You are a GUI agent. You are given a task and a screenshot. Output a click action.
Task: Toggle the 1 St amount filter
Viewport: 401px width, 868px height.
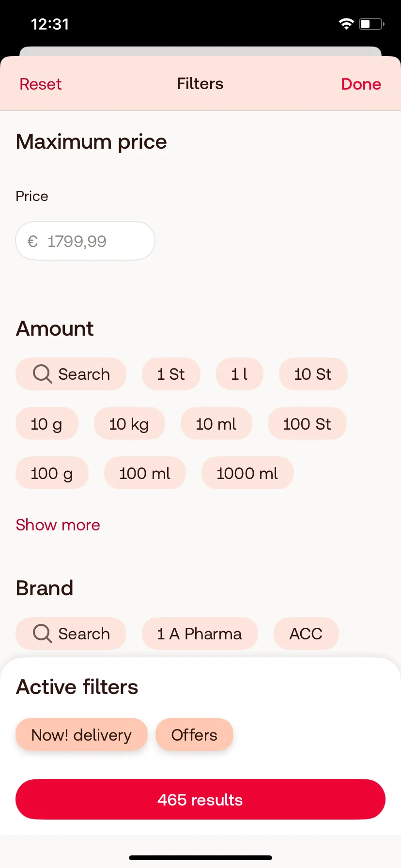[171, 374]
